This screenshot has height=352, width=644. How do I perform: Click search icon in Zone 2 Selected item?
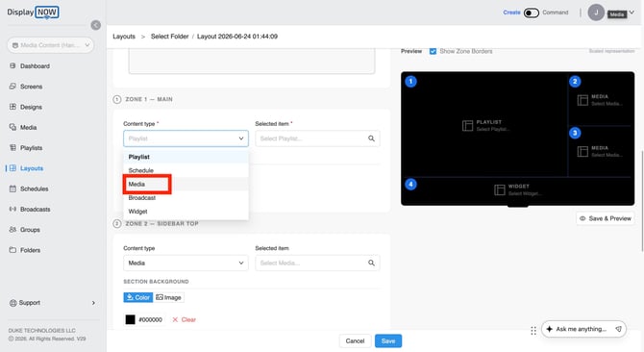point(371,263)
